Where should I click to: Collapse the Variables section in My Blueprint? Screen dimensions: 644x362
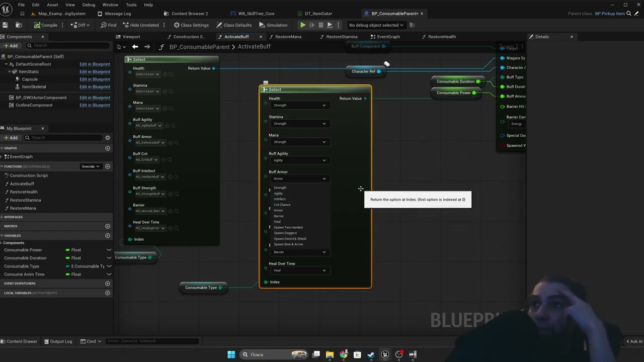[x=2, y=236]
